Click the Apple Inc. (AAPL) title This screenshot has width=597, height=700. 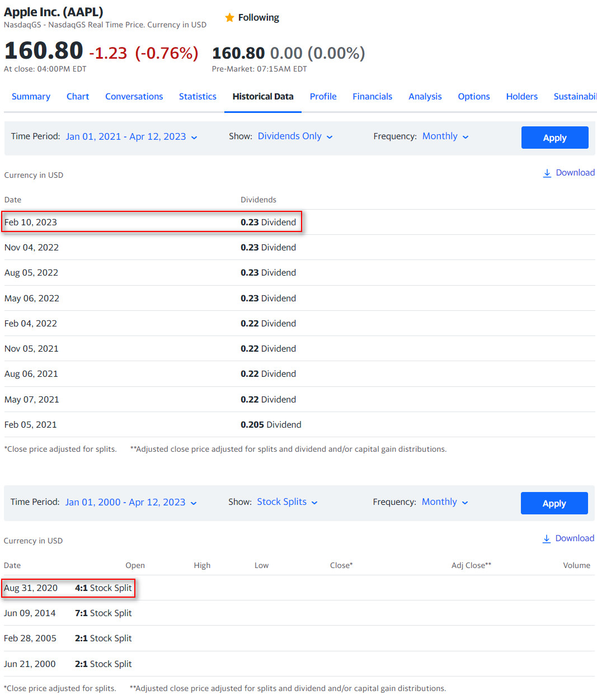click(x=54, y=12)
